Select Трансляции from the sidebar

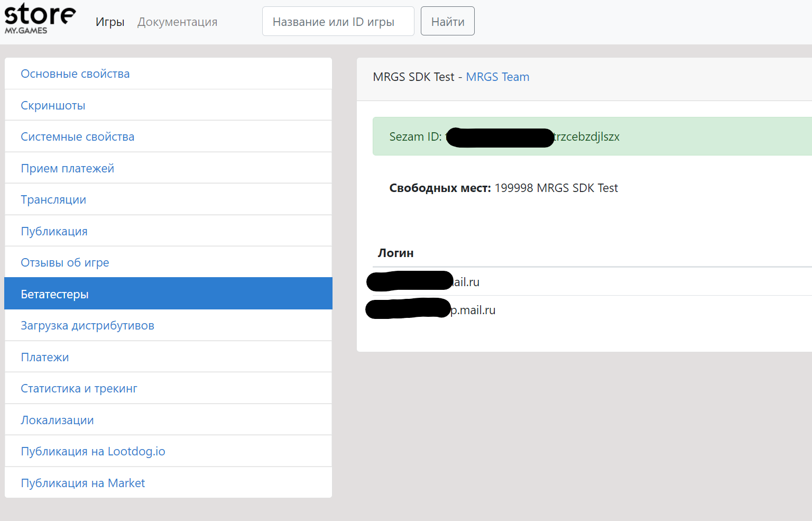[53, 199]
